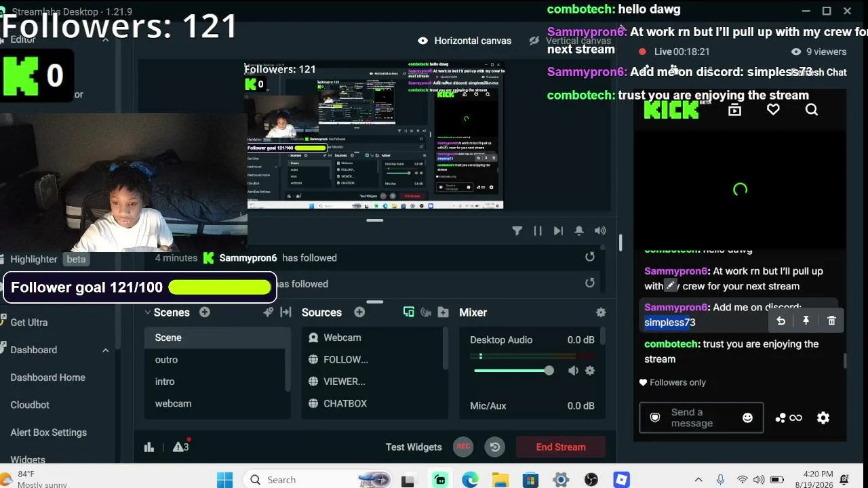Open the taskbar clock and date
Viewport: 868px width, 488px height.
[817, 479]
